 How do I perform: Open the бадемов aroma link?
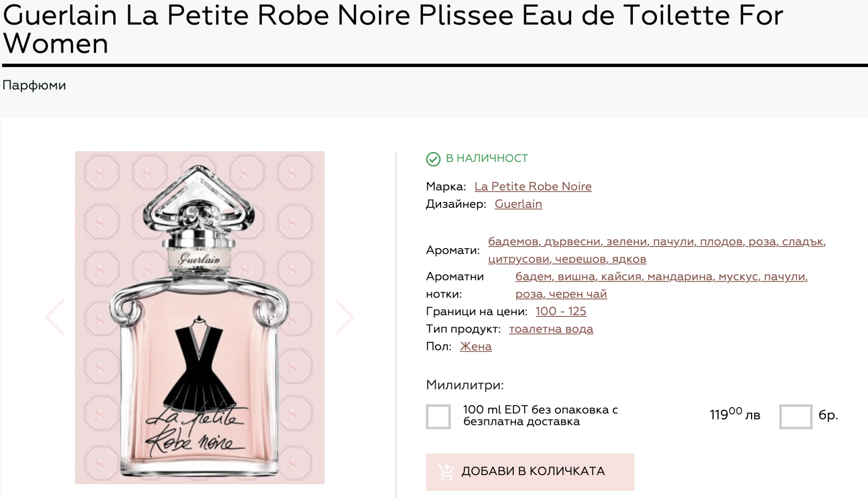513,242
